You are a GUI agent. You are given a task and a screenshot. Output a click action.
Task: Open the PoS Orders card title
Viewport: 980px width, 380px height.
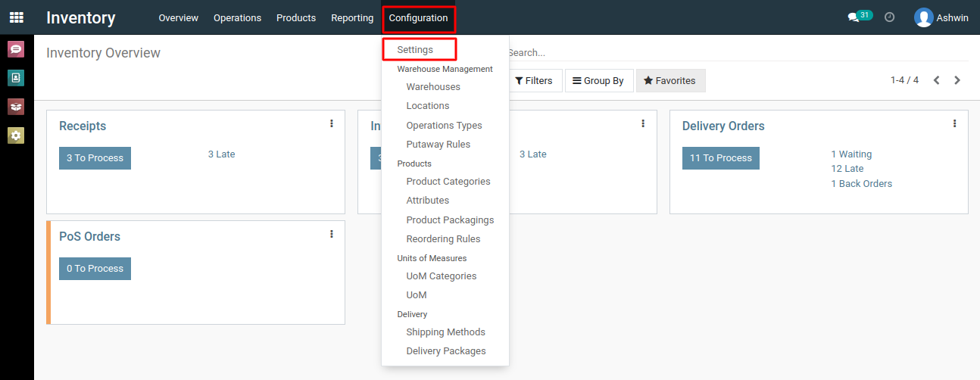click(x=89, y=237)
